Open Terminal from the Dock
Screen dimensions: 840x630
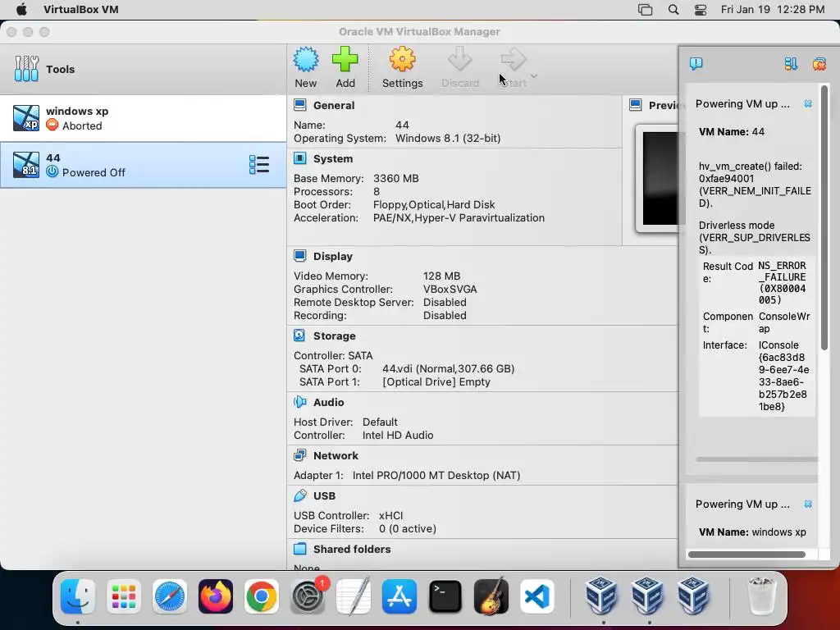click(x=445, y=596)
